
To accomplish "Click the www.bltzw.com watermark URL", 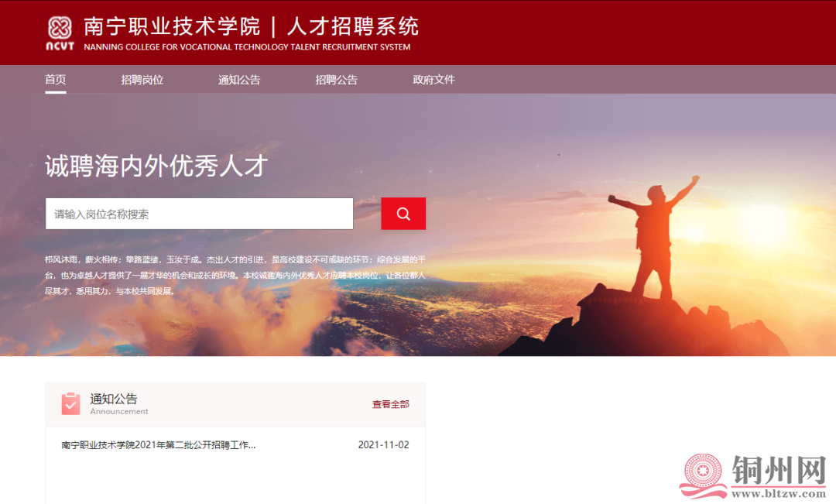I will 779,494.
